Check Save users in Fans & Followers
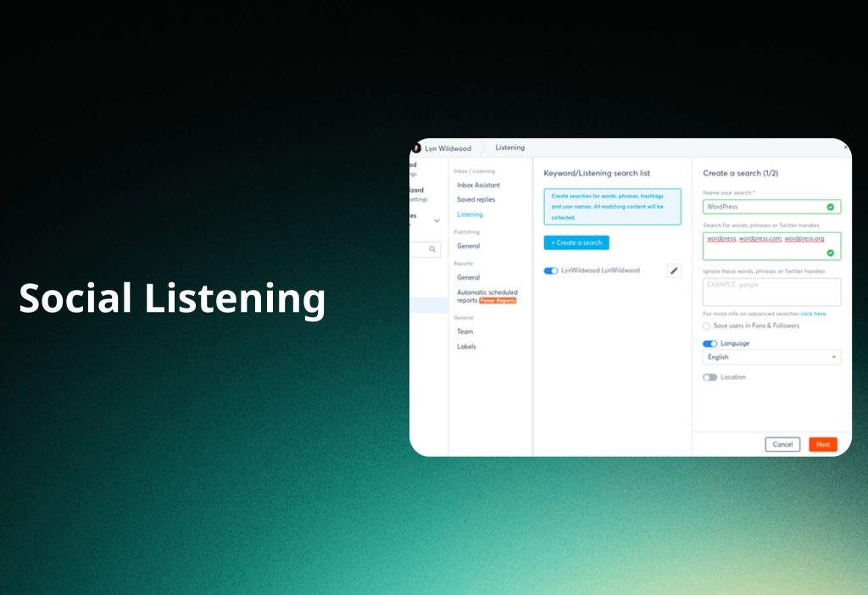The height and width of the screenshot is (595, 868). point(706,326)
